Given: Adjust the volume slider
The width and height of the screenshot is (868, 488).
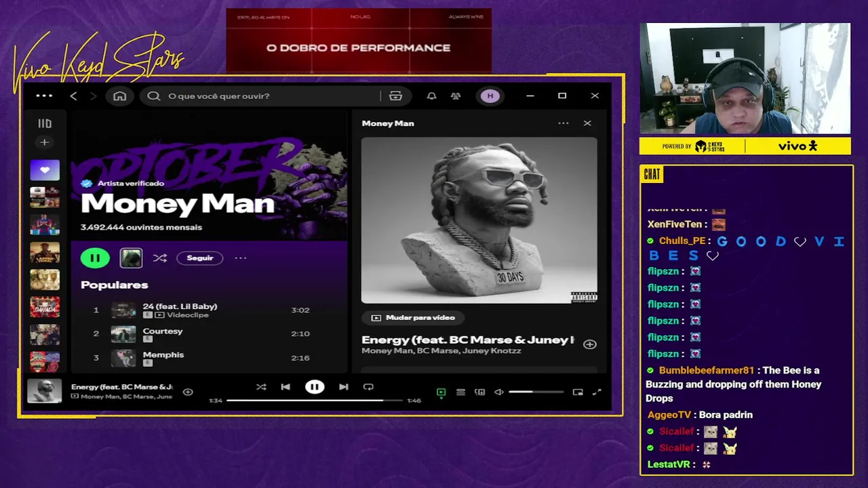Looking at the screenshot, I should pyautogui.click(x=536, y=392).
